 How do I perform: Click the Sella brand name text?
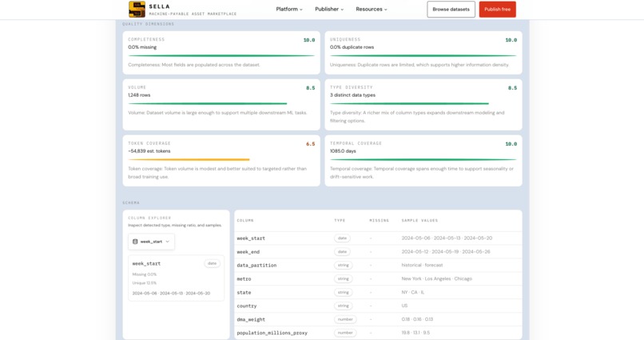pyautogui.click(x=159, y=6)
